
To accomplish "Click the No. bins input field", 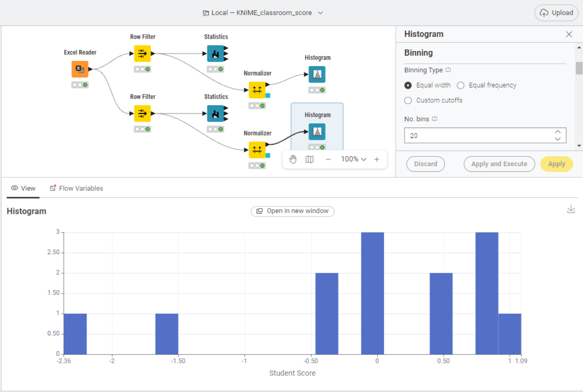I will (485, 136).
